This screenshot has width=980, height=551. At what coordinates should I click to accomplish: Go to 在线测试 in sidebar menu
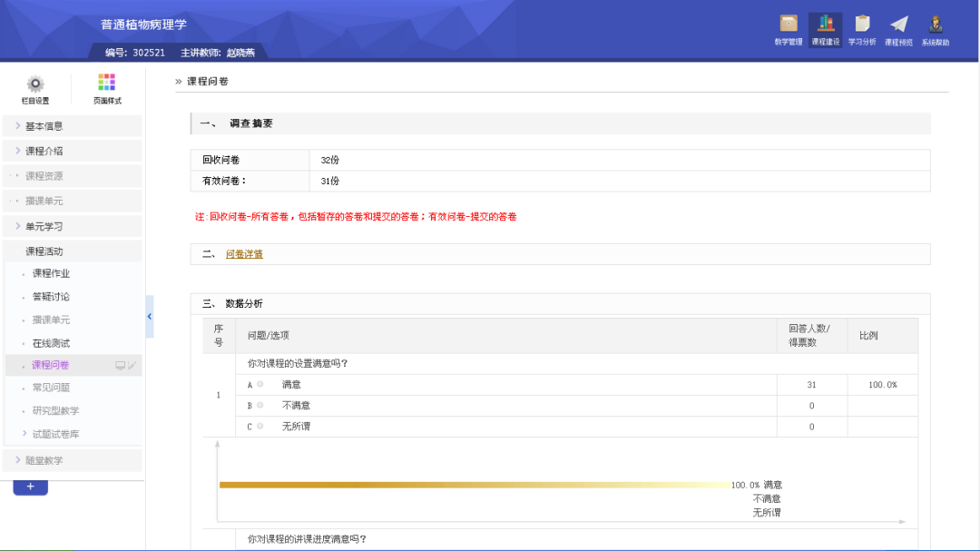pos(51,343)
